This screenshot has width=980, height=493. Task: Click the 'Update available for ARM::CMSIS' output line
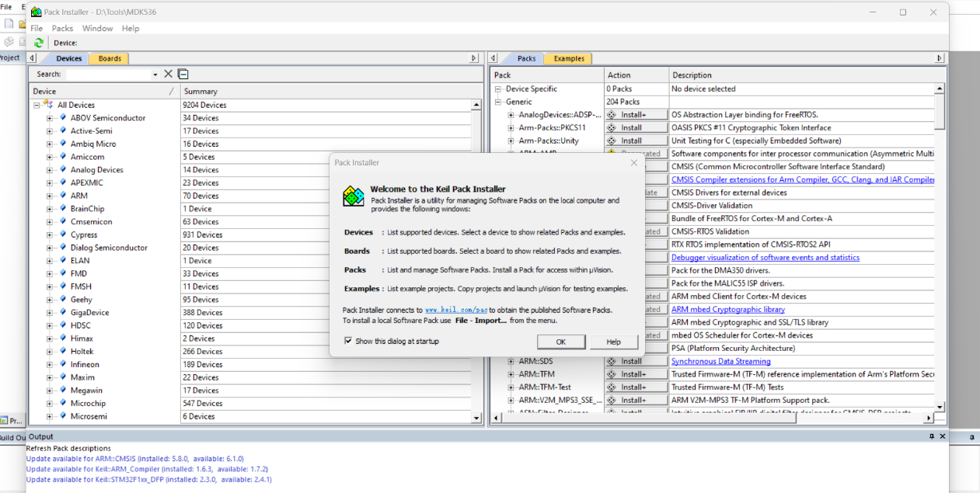coord(134,459)
